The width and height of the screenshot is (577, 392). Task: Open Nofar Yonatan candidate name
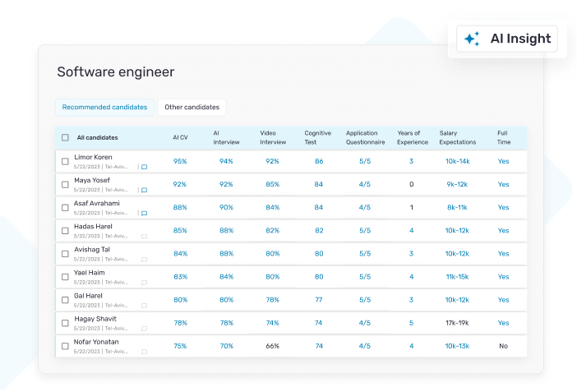coord(96,342)
